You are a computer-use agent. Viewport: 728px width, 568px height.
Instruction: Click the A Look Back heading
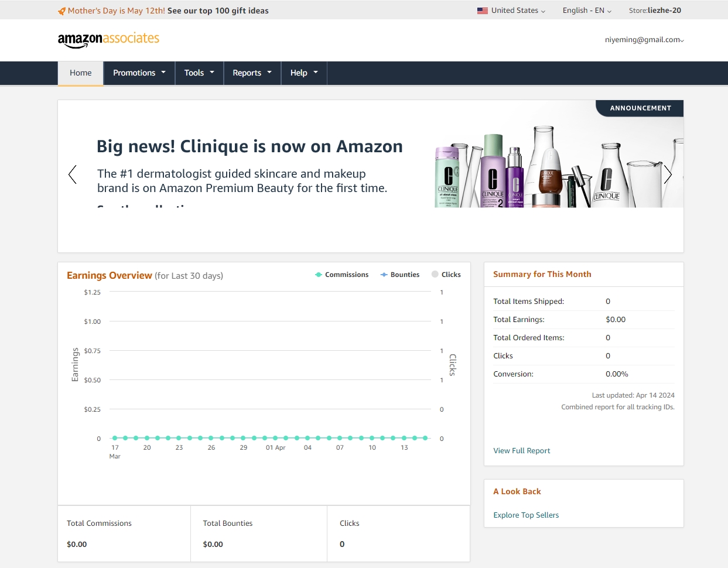[x=517, y=492]
